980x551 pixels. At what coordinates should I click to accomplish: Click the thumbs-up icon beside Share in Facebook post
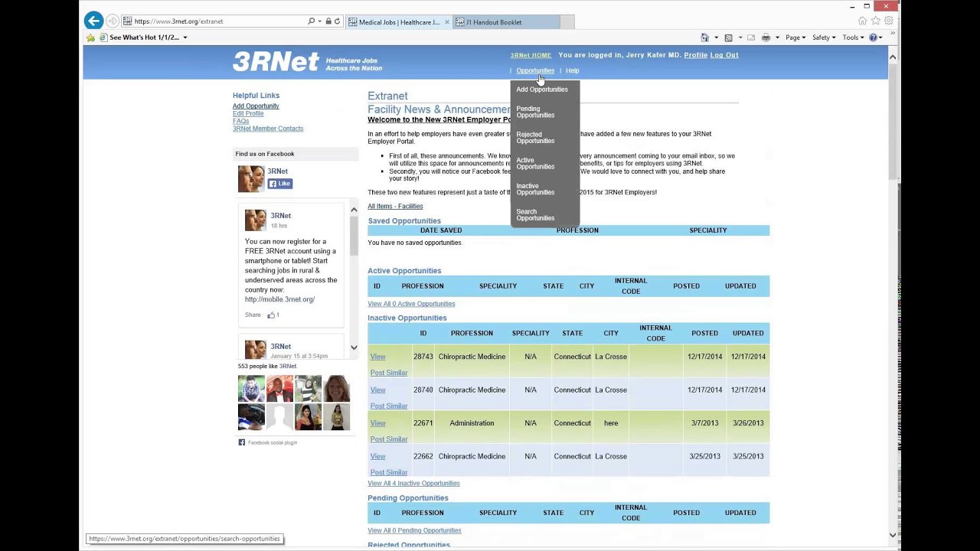click(271, 315)
